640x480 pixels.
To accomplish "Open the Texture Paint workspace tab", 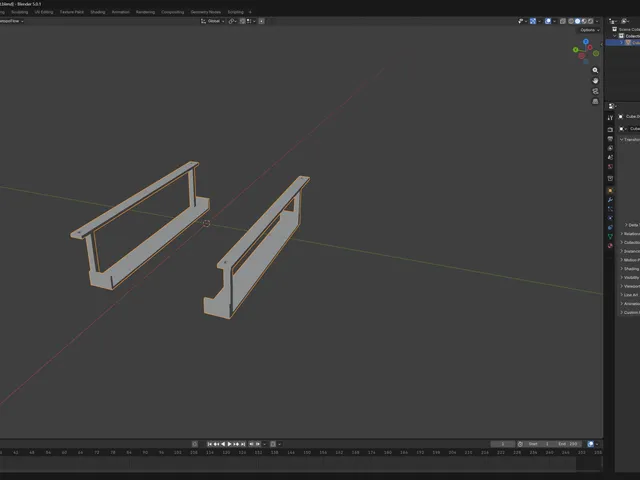I will tap(72, 12).
